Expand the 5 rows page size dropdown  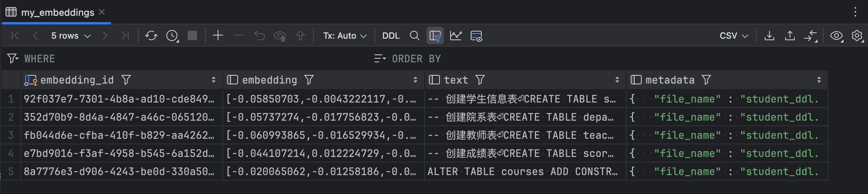point(71,36)
